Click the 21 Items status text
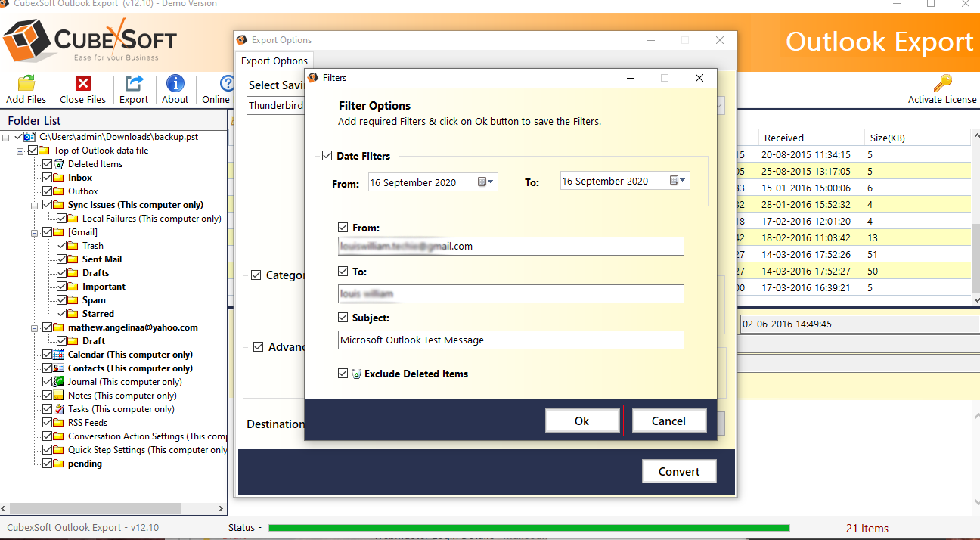 (x=867, y=529)
